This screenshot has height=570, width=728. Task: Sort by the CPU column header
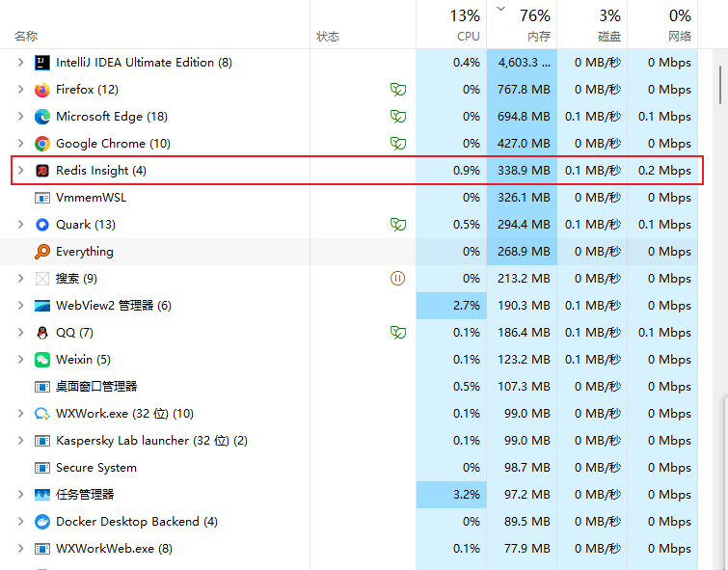(468, 37)
